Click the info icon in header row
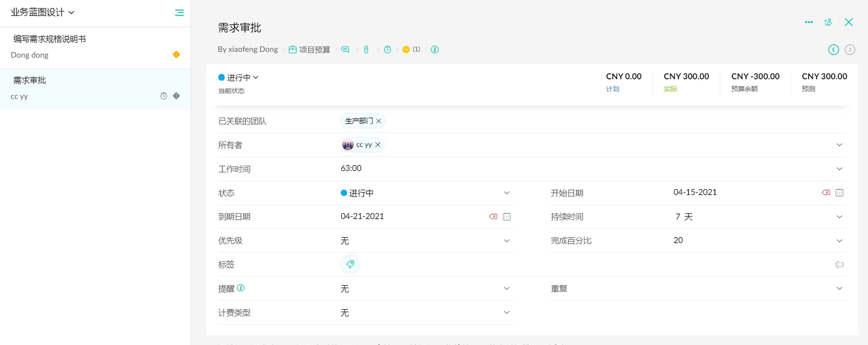This screenshot has height=345, width=868. (x=435, y=49)
